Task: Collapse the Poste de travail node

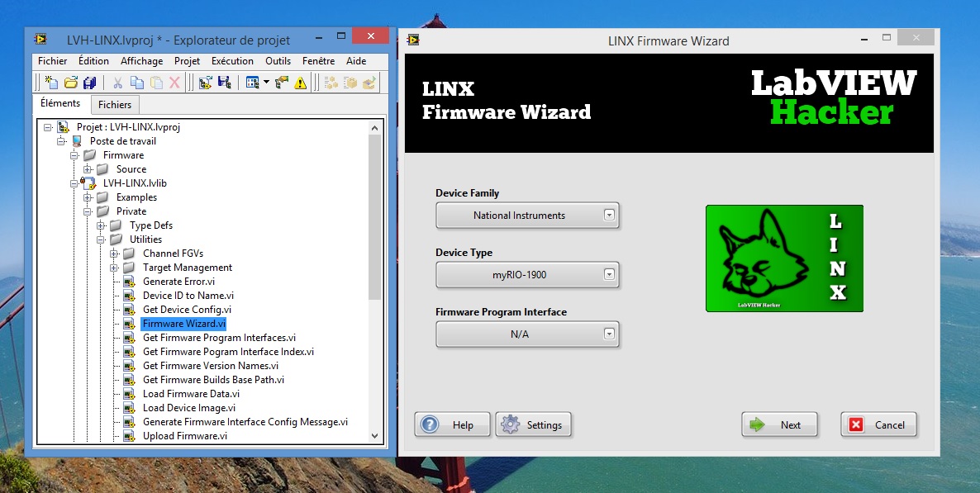Action: click(x=61, y=141)
